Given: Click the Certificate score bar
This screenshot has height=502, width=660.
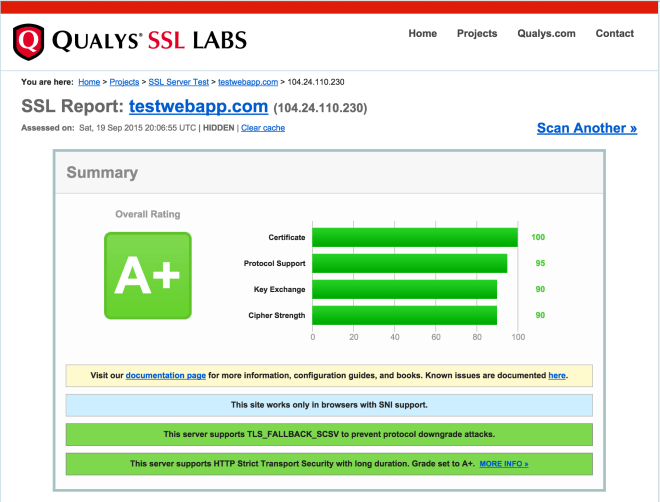Looking at the screenshot, I should 414,237.
